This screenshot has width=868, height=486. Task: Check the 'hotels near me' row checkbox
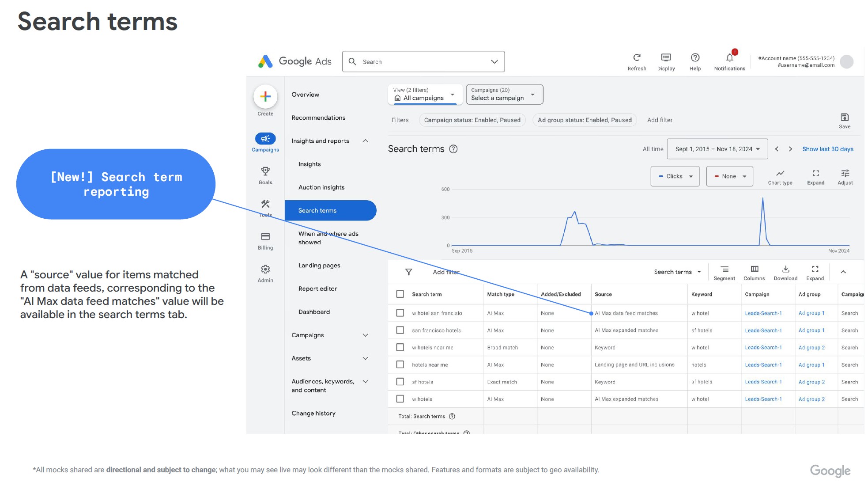tap(400, 365)
